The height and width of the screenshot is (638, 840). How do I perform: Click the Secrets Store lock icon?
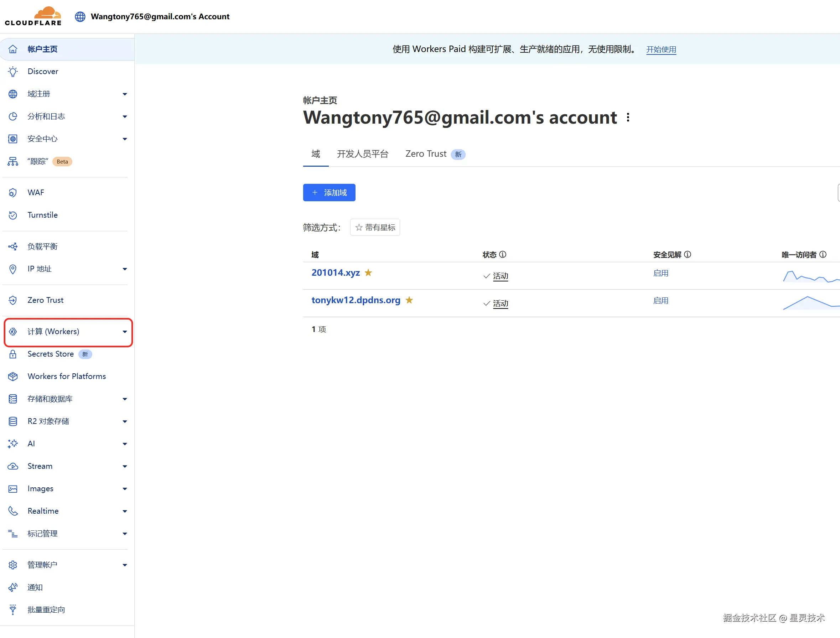click(13, 354)
